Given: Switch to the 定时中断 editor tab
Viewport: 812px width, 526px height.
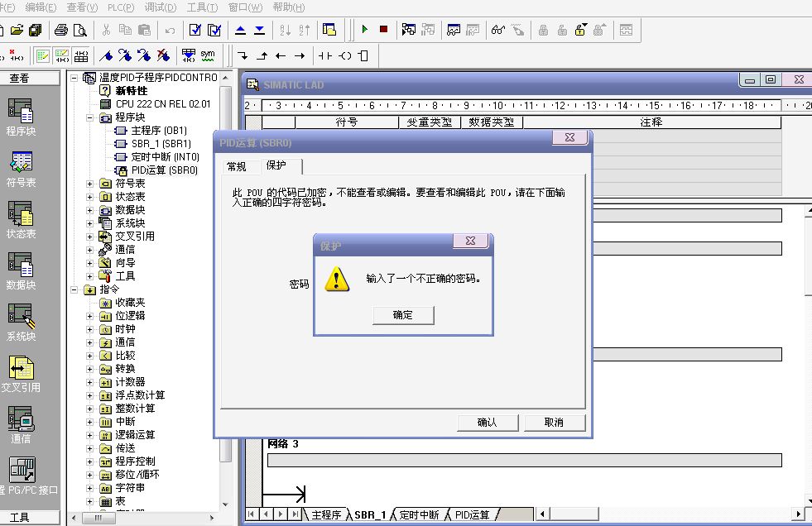Looking at the screenshot, I should click(422, 514).
